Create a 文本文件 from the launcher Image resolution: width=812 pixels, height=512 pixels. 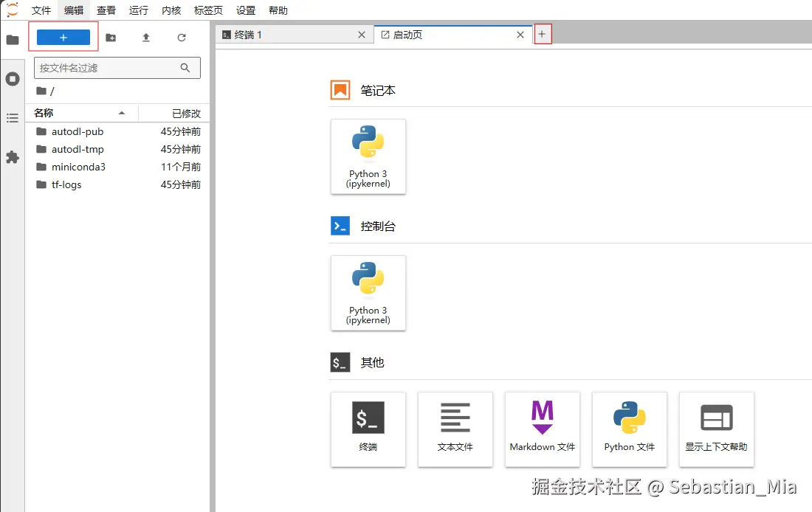click(x=455, y=429)
